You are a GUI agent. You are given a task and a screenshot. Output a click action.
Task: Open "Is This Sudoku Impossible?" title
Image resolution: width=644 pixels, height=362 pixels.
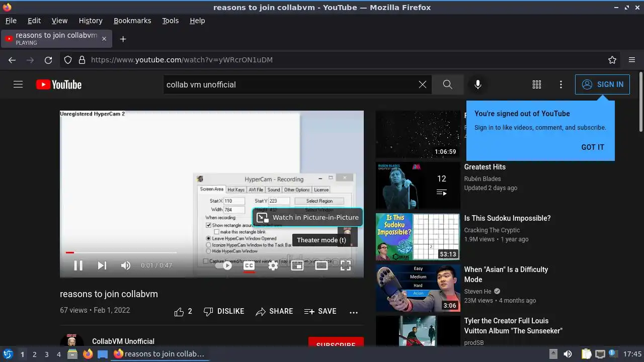click(507, 218)
